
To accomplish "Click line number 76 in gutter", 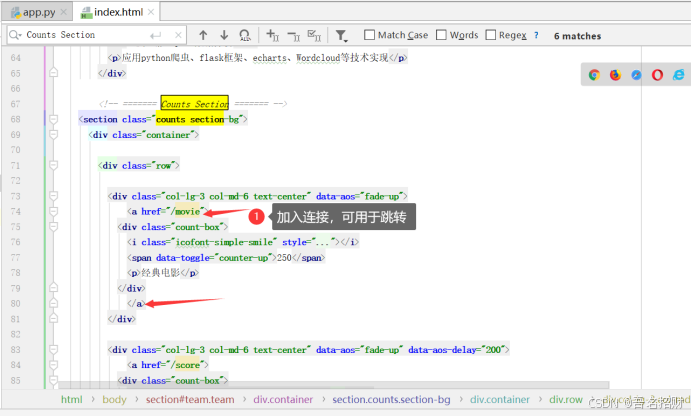I will click(15, 242).
